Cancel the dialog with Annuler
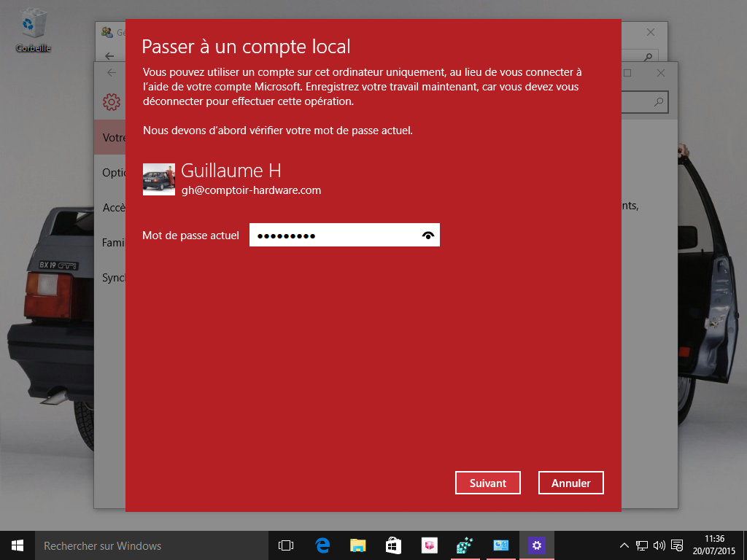Image resolution: width=747 pixels, height=560 pixels. pyautogui.click(x=570, y=482)
